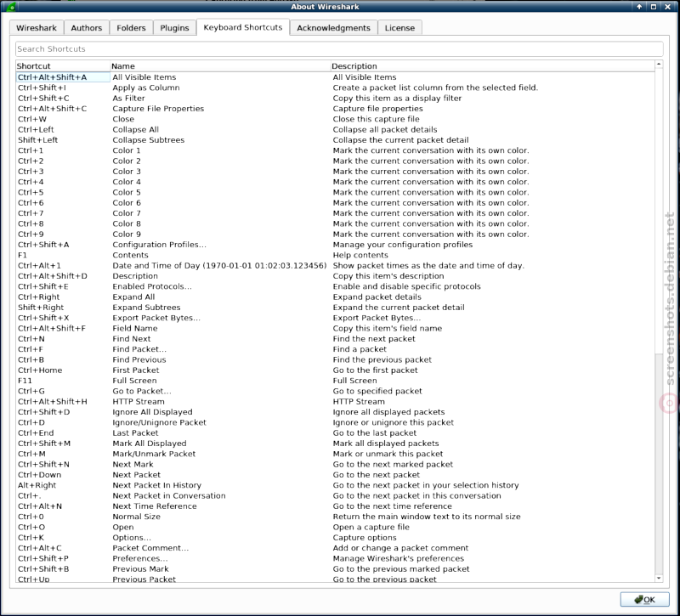Image resolution: width=680 pixels, height=616 pixels.
Task: Open the Folders tab
Action: pos(131,28)
